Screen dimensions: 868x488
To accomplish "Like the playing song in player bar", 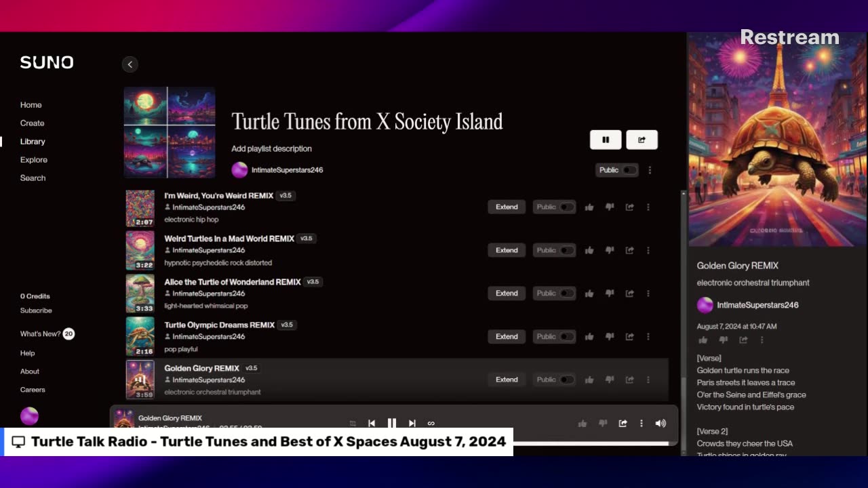I will click(x=582, y=423).
